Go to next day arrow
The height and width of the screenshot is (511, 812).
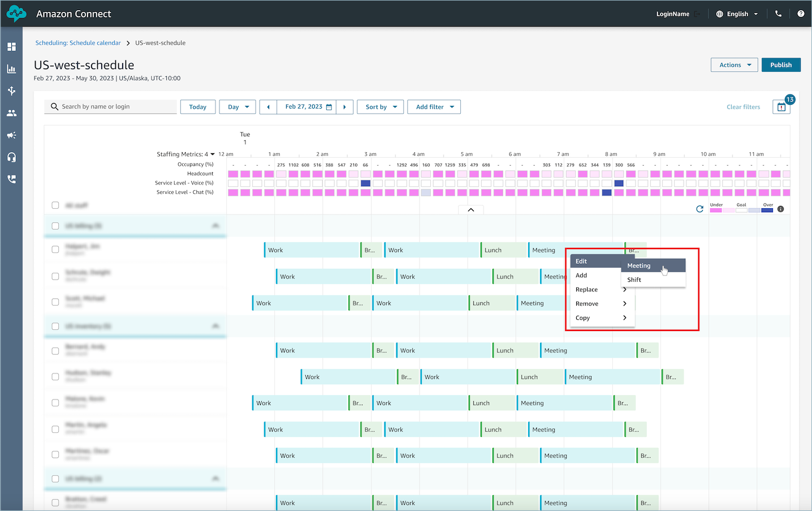pyautogui.click(x=344, y=107)
